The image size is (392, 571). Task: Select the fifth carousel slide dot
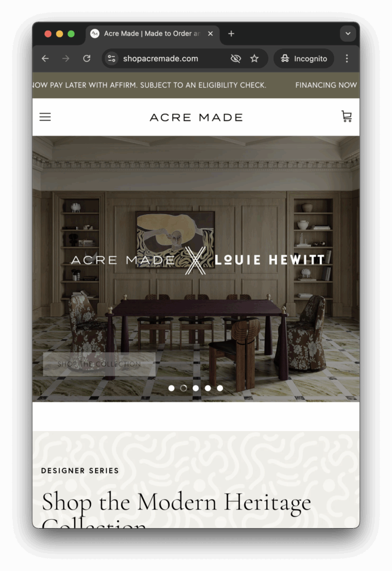pos(220,388)
